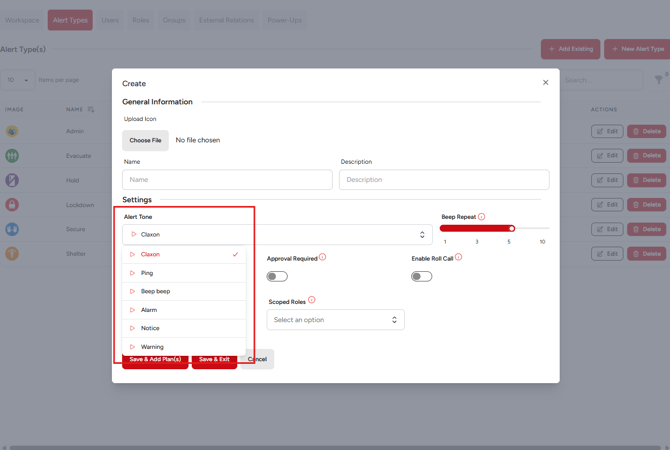Click the play icon beside Alarm
This screenshot has width=670, height=450.
[x=132, y=310]
